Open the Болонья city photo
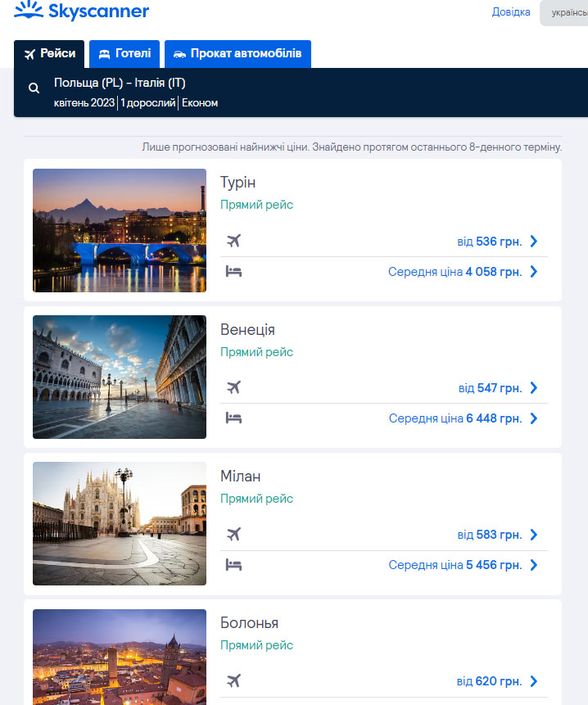The height and width of the screenshot is (705, 588). [x=120, y=657]
